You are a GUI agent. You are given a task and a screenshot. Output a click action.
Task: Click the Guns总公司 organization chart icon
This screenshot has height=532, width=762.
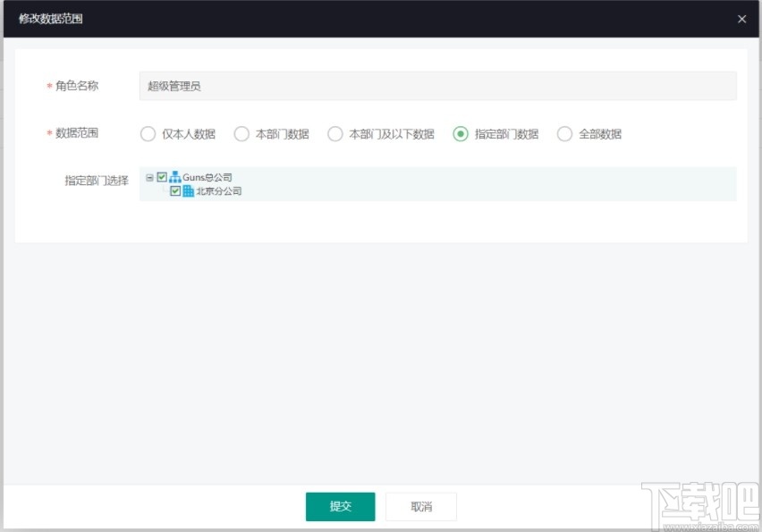tap(175, 176)
